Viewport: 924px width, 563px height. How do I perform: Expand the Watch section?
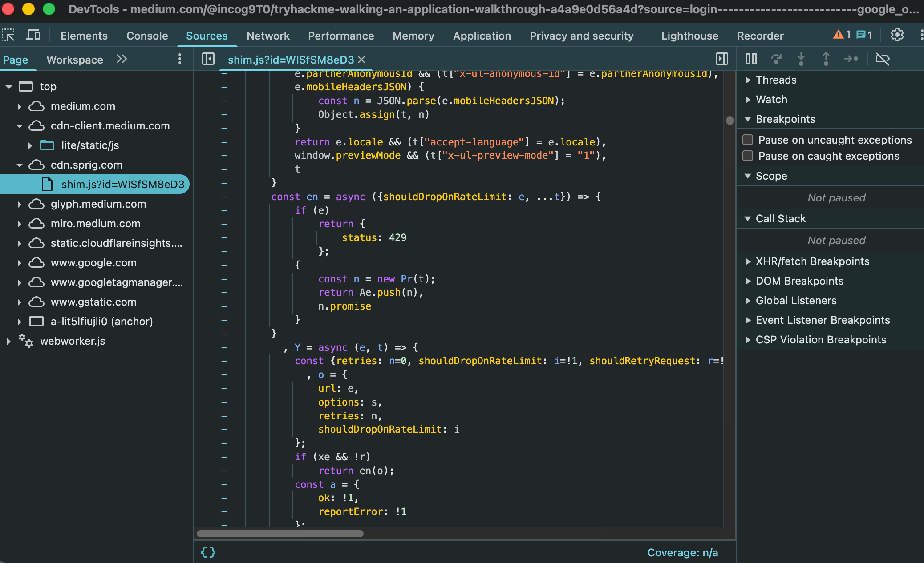pyautogui.click(x=771, y=100)
